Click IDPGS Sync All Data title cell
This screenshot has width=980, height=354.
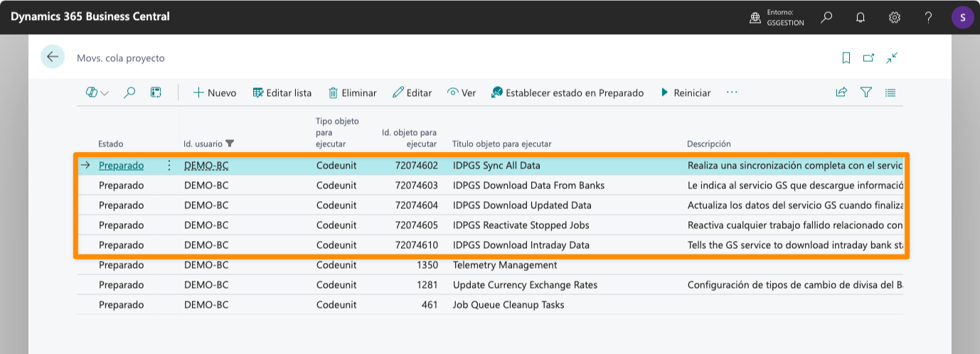coord(496,166)
